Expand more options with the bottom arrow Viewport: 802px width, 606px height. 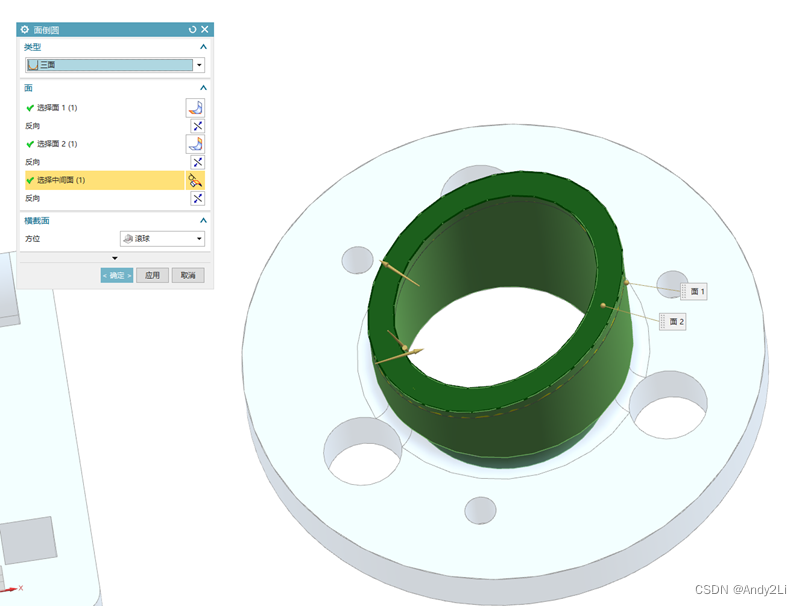pyautogui.click(x=115, y=258)
